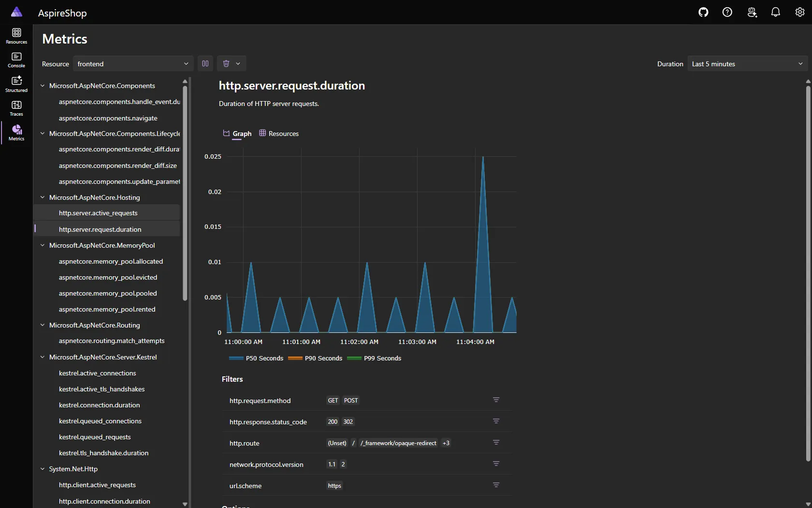Click the Aspire logo icon
Screen dimensions: 812x508
(x=16, y=12)
